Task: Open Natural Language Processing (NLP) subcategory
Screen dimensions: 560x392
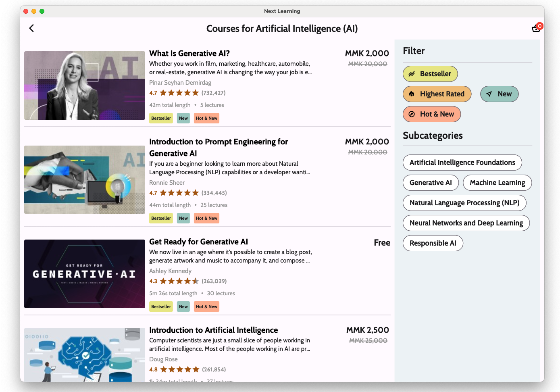Action: point(464,203)
